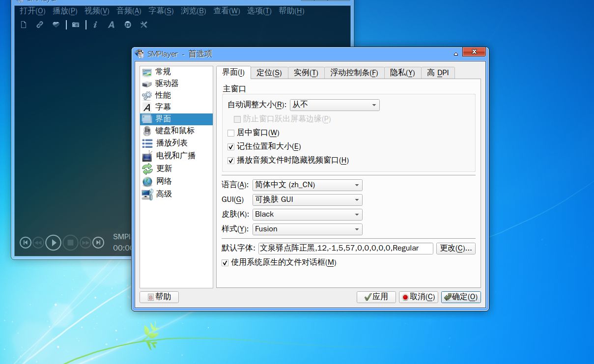Disable 使用系统原生的文件对话框 checkbox
594x364 pixels.
click(x=225, y=263)
